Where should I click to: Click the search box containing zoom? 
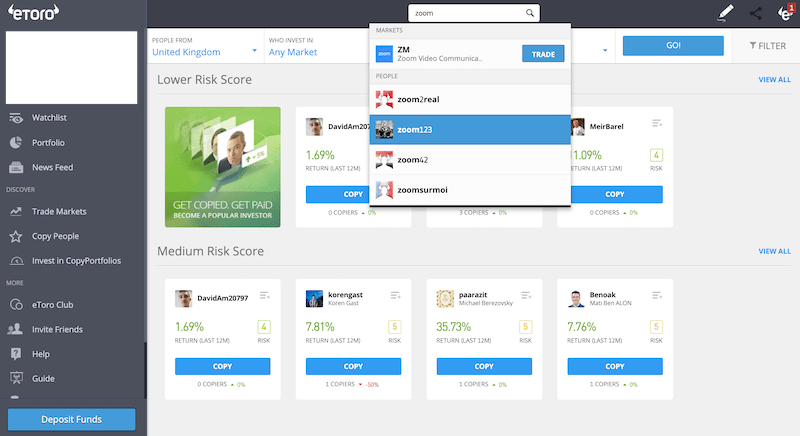473,13
